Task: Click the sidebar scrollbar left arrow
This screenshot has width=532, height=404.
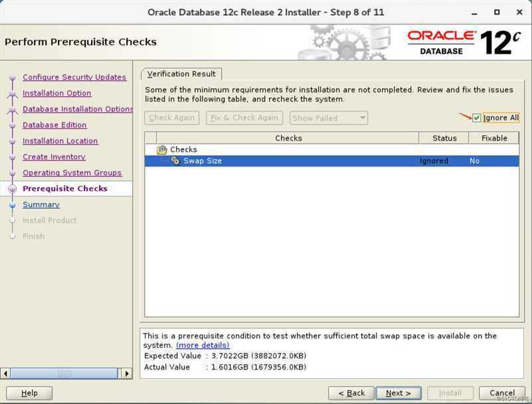Action: click(5, 373)
